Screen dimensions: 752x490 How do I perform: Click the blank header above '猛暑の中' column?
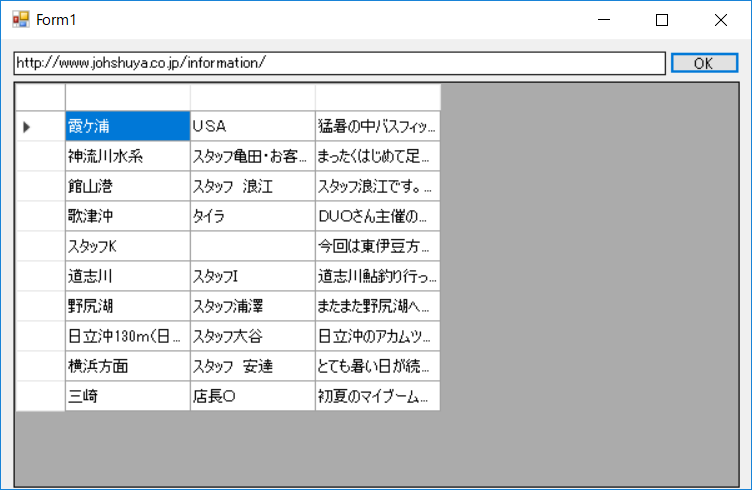click(x=378, y=97)
